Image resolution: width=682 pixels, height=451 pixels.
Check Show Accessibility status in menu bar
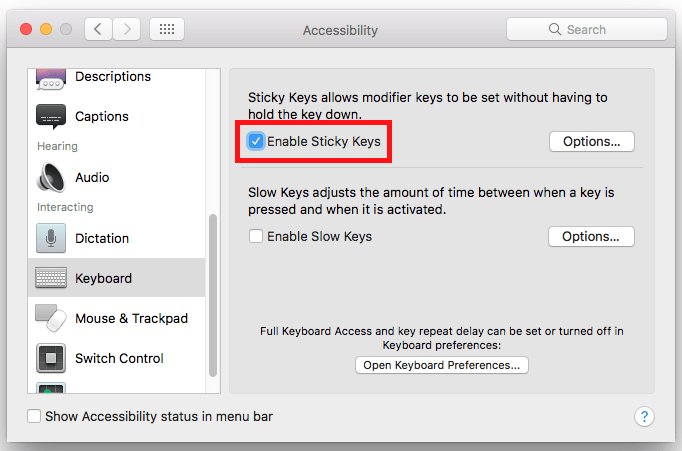(x=34, y=416)
